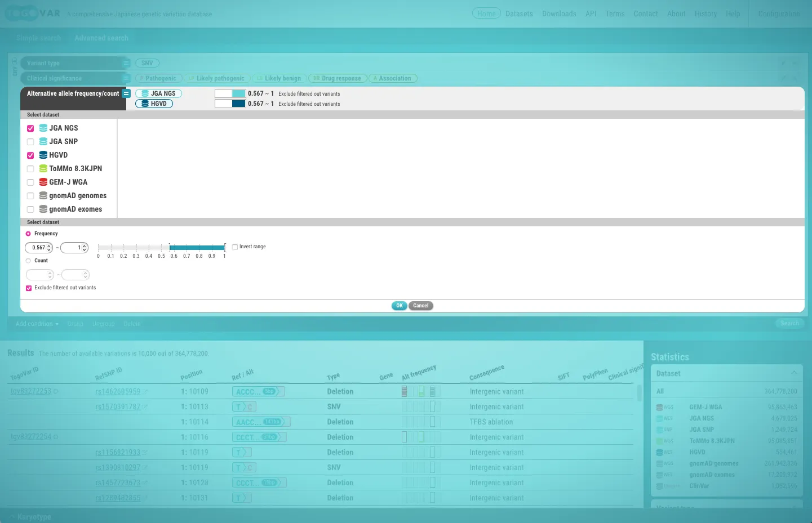This screenshot has height=523, width=812.
Task: Click the GEM-J WGA statistics dataset icon
Action: pos(660,407)
